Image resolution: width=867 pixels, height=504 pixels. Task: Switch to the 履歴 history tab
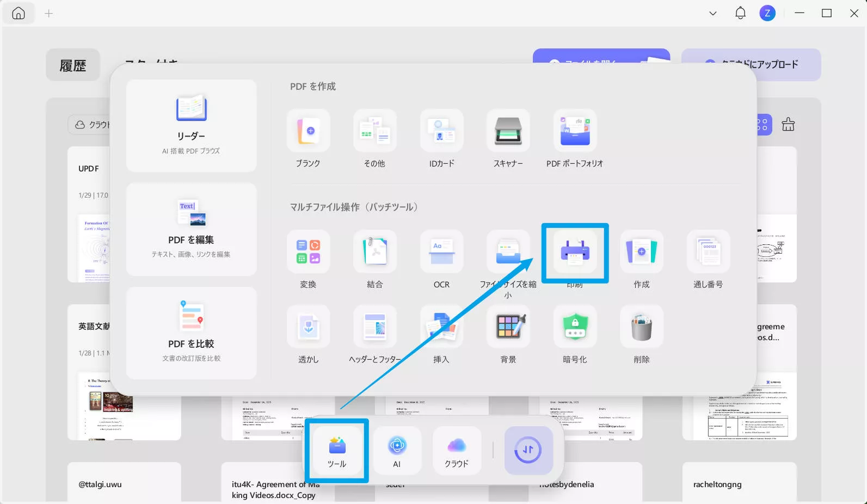point(73,65)
